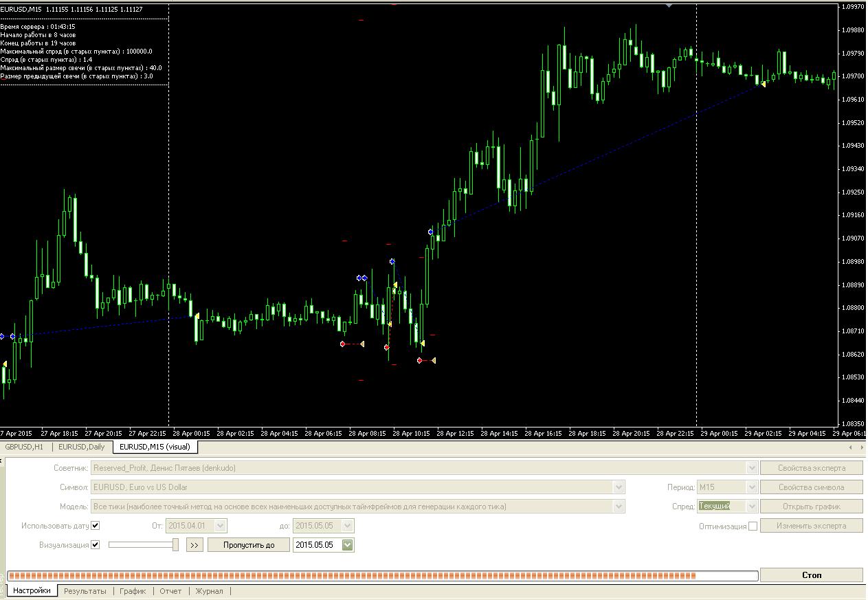Click the chart shift triangle marker
868x600 pixels.
pos(669,5)
